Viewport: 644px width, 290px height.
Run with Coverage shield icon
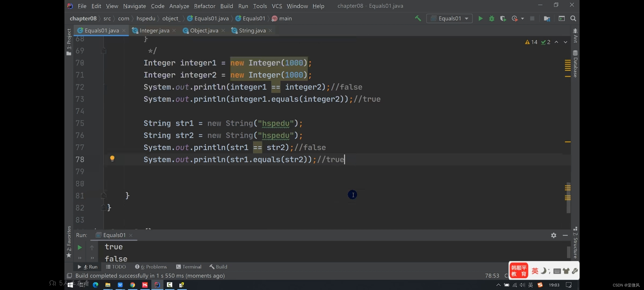[503, 19]
